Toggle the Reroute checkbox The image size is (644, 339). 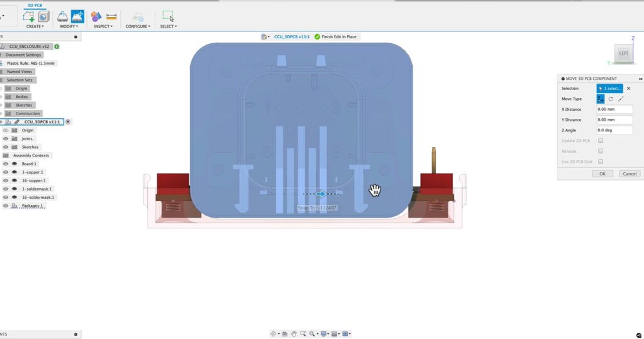(x=601, y=151)
